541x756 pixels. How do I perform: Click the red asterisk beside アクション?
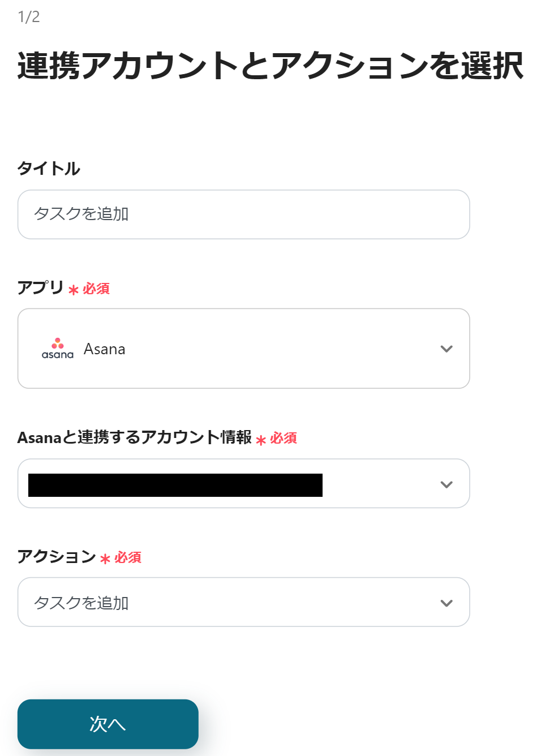[105, 559]
